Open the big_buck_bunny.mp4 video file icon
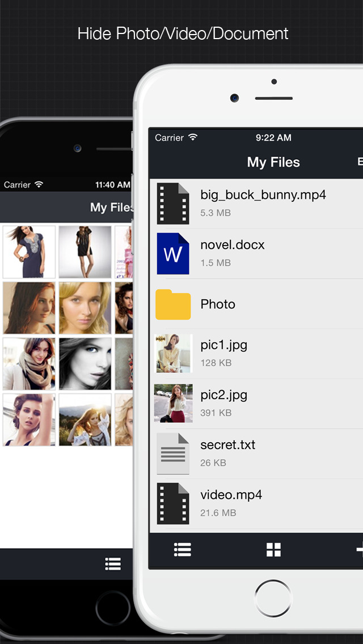 tap(173, 204)
